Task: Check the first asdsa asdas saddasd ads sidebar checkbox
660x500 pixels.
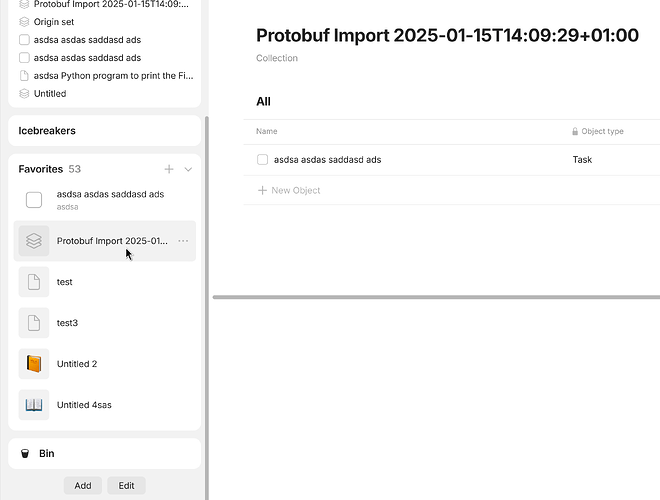Action: [24, 40]
